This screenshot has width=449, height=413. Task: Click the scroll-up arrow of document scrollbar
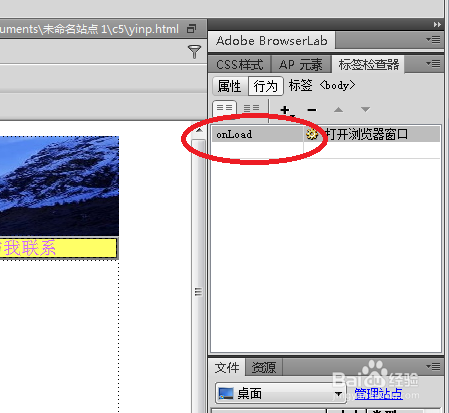click(199, 130)
